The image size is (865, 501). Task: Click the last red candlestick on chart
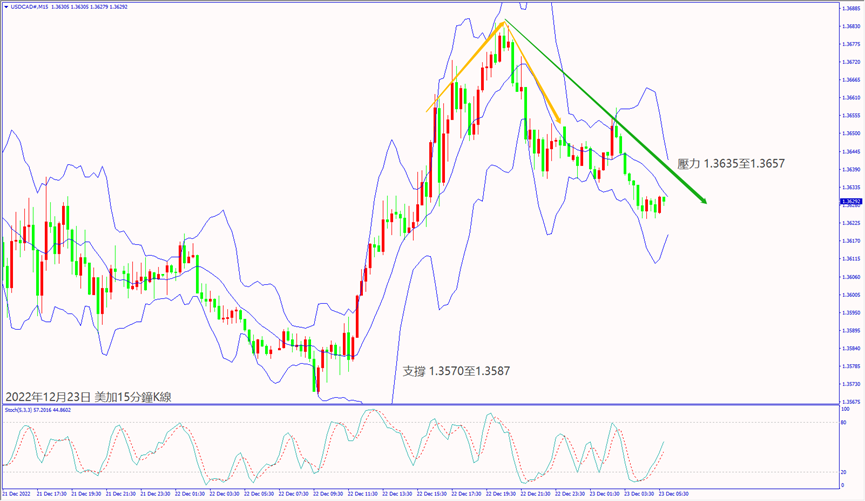click(x=661, y=203)
